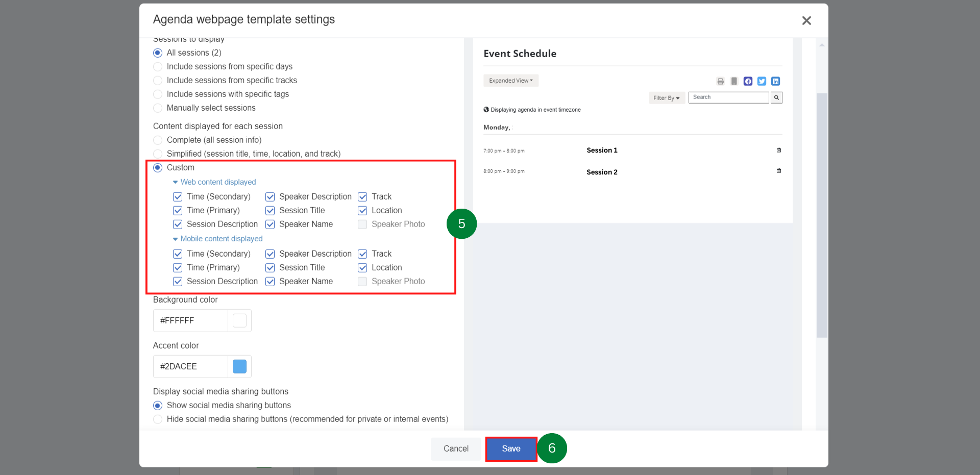Share the event schedule on Facebook
Image resolution: width=980 pixels, height=475 pixels.
(x=748, y=81)
